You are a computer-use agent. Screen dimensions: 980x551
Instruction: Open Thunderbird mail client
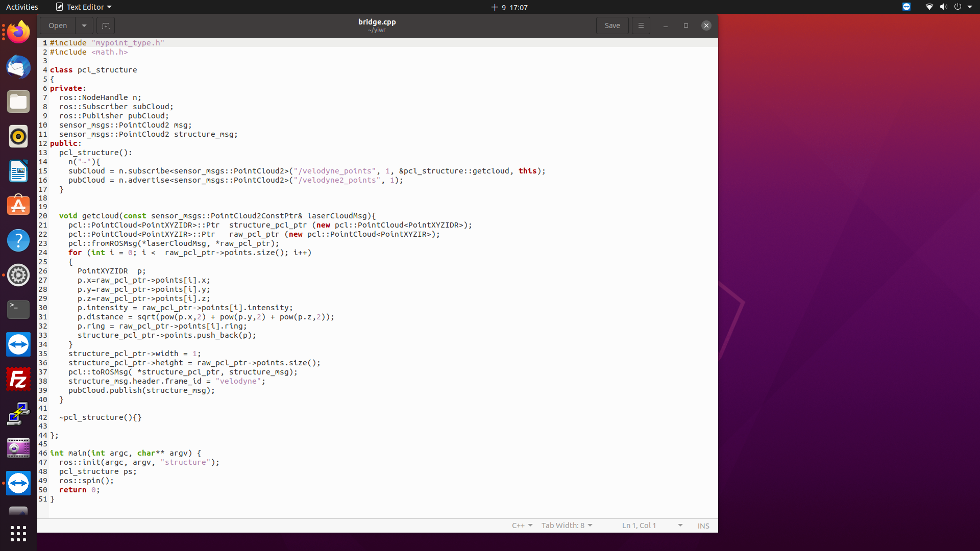(x=18, y=67)
